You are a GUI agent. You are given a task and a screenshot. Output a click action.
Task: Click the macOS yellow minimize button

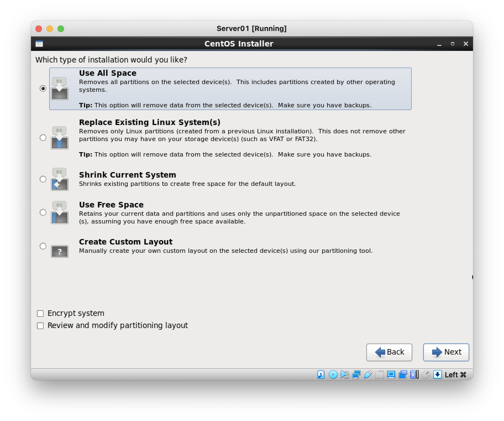tap(50, 29)
